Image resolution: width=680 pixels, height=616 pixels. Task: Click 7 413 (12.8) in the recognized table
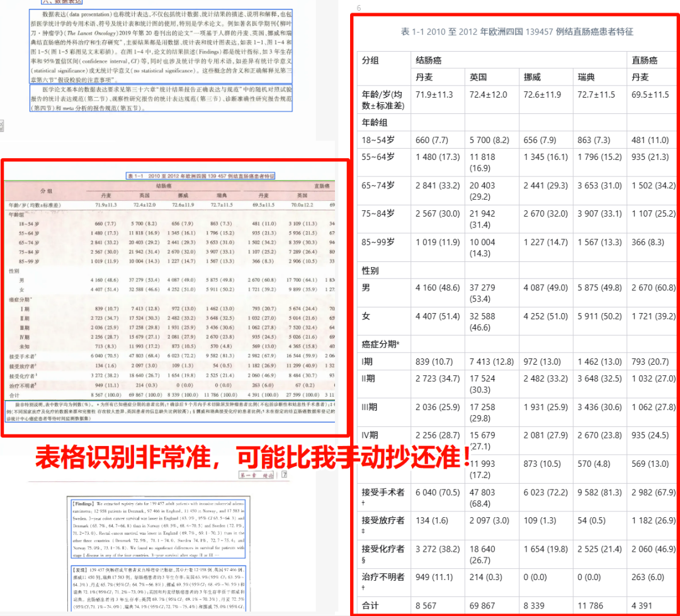491,362
